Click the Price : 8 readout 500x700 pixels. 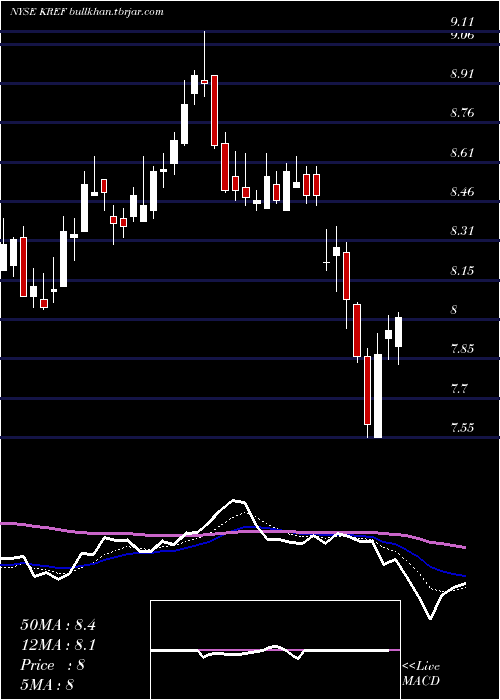pyautogui.click(x=53, y=665)
